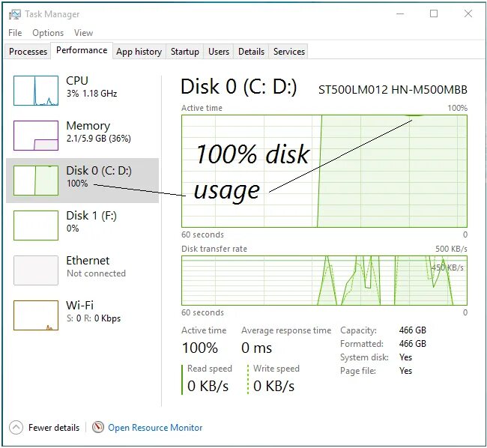Viewport: 487px width, 448px height.
Task: Switch to the Startup tab
Action: 184,52
